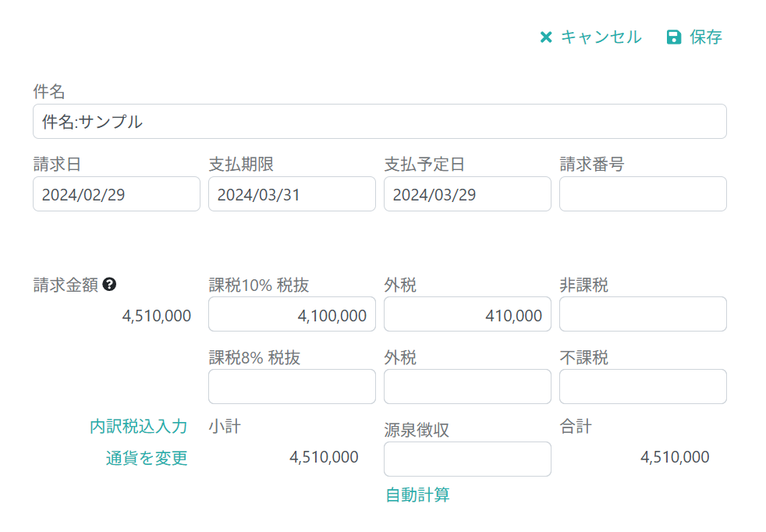Image resolution: width=766 pixels, height=532 pixels.
Task: Select the 支払期限 date field
Action: (292, 194)
